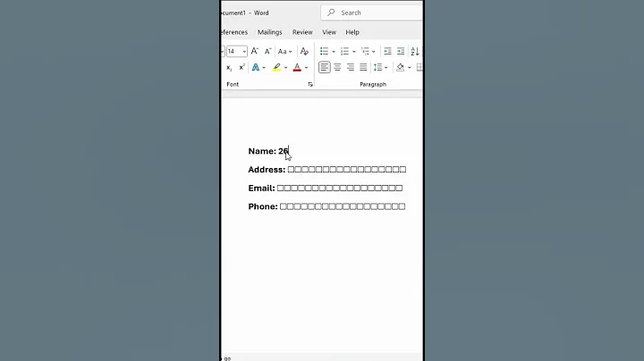The width and height of the screenshot is (644, 361).
Task: Open shading color dropdown arrow
Action: [409, 68]
